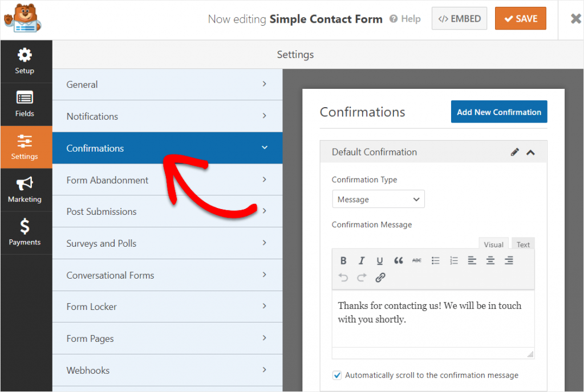The image size is (584, 392).
Task: Apply bold formatting in the confirmation editor
Action: (x=343, y=260)
